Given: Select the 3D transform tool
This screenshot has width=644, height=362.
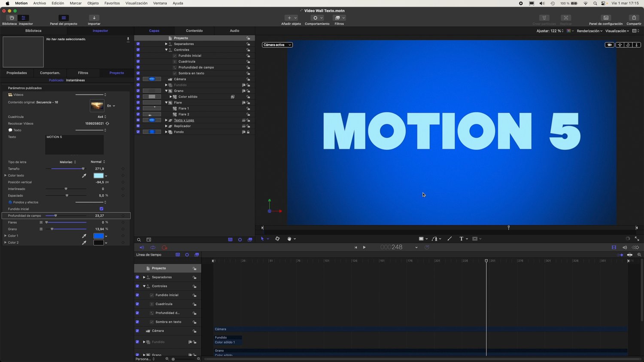Looking at the screenshot, I should [x=277, y=239].
